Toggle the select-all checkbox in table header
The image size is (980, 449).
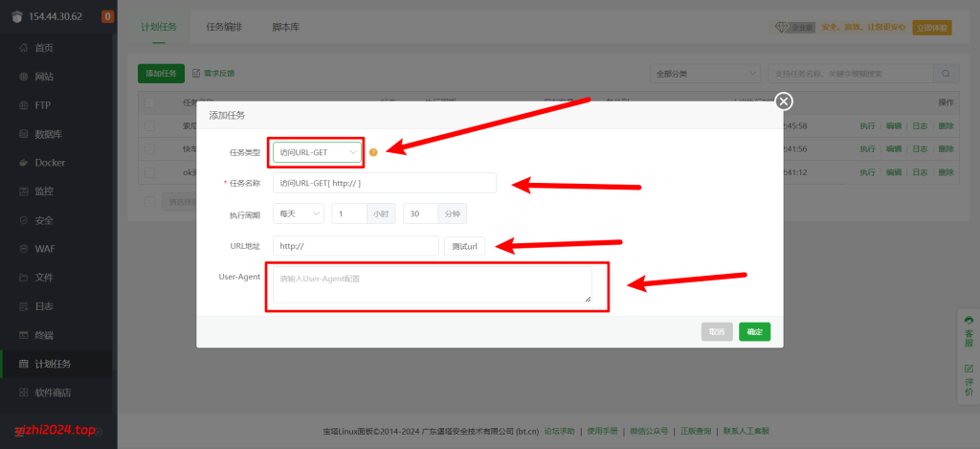click(x=150, y=101)
